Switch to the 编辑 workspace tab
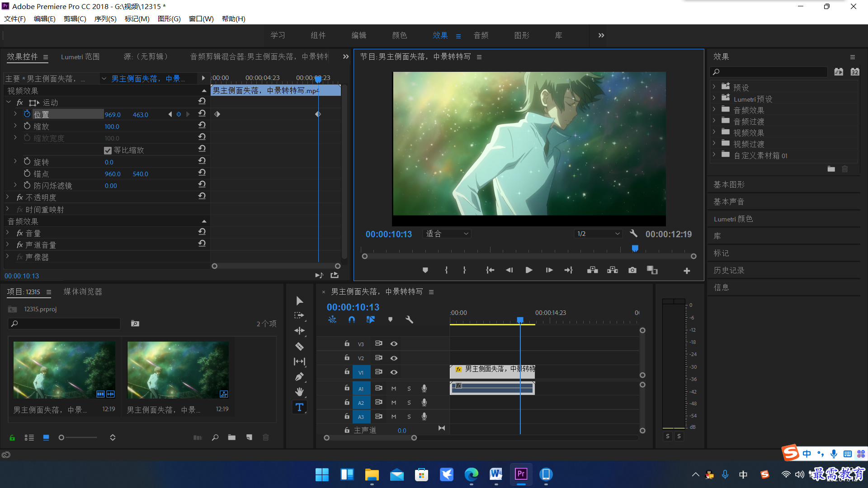868x488 pixels. tap(359, 35)
